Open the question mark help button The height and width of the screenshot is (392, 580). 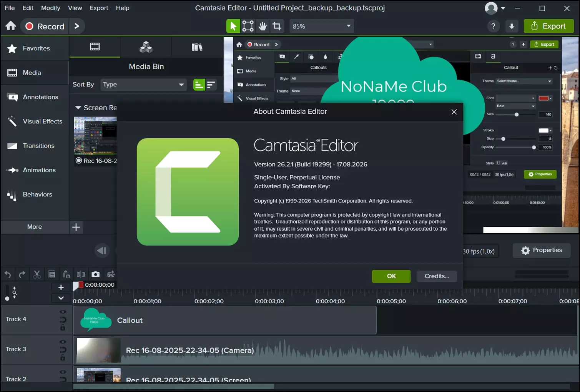493,26
